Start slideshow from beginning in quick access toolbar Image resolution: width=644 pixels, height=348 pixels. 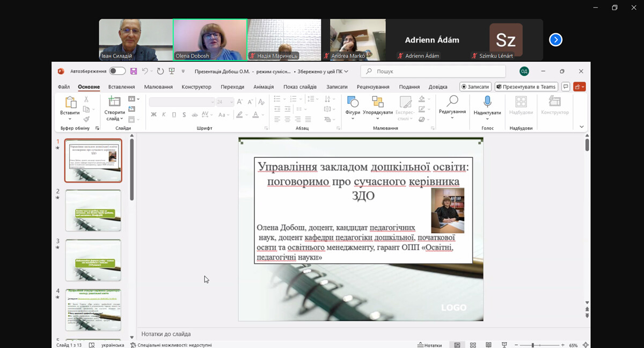click(x=172, y=71)
